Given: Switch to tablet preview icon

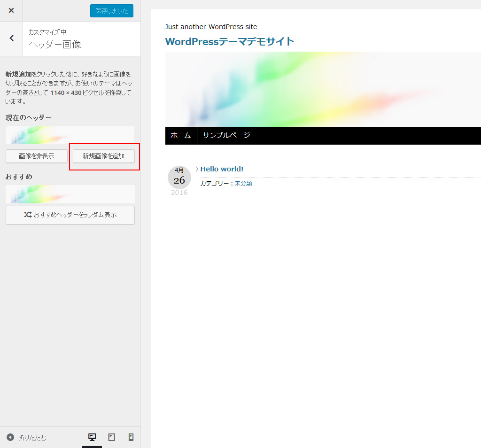Looking at the screenshot, I should pos(112,437).
